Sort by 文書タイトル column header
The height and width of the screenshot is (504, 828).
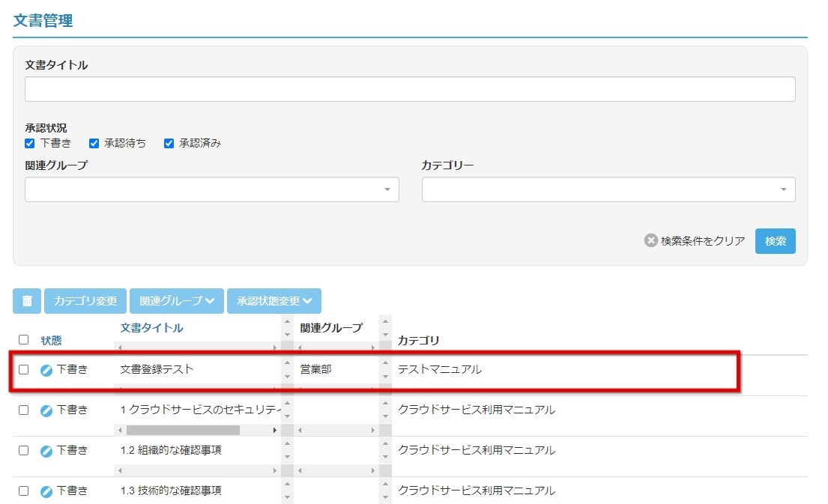tap(151, 328)
